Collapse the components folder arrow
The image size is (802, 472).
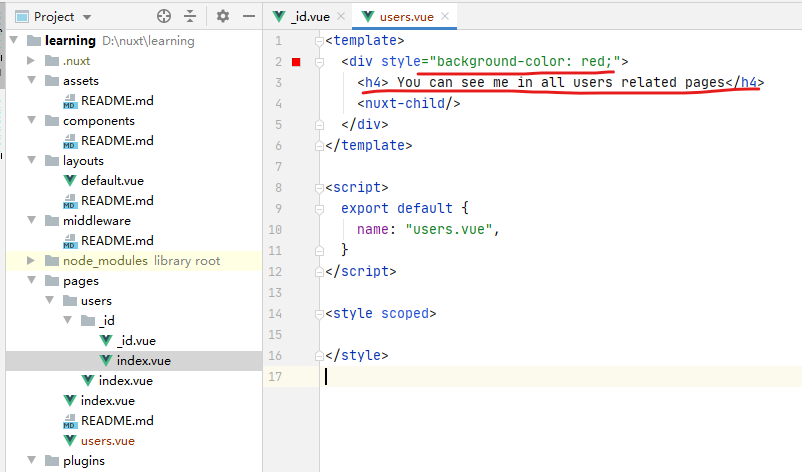pyautogui.click(x=32, y=120)
